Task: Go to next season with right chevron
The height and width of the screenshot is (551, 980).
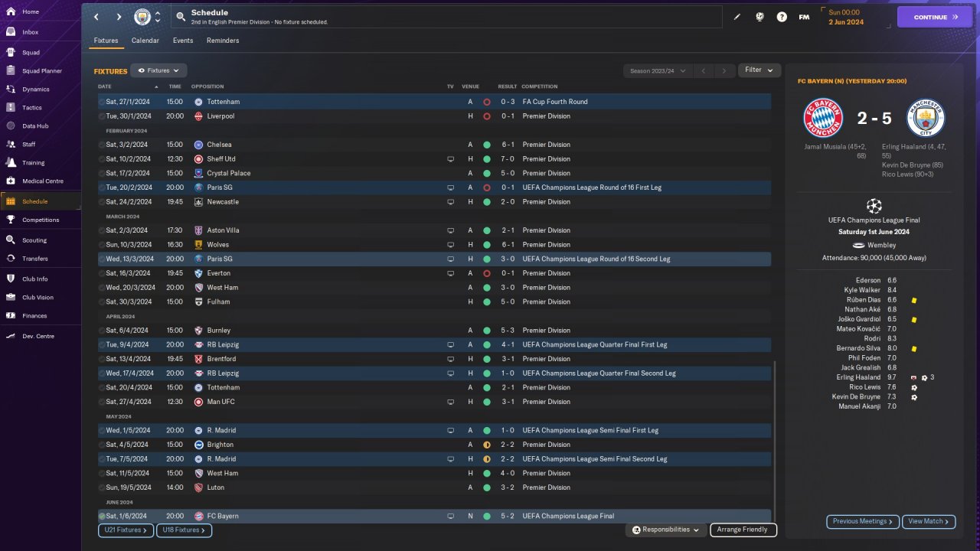Action: (x=724, y=70)
